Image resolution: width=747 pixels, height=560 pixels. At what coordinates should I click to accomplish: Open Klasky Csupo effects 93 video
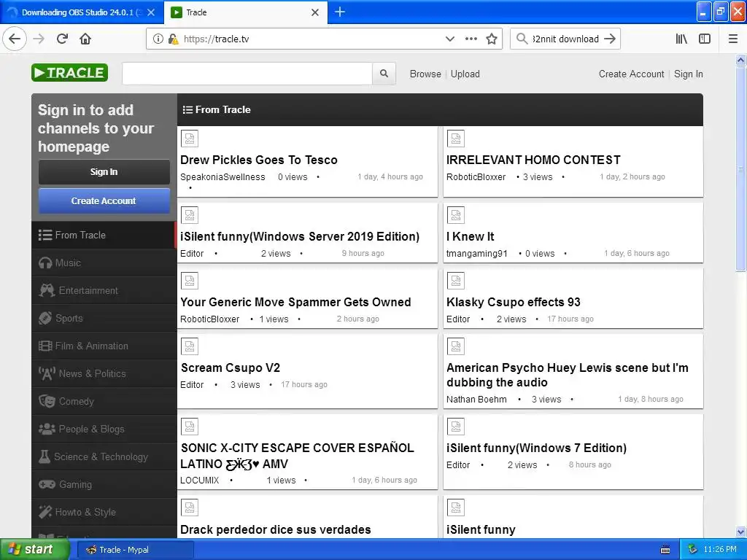coord(513,303)
